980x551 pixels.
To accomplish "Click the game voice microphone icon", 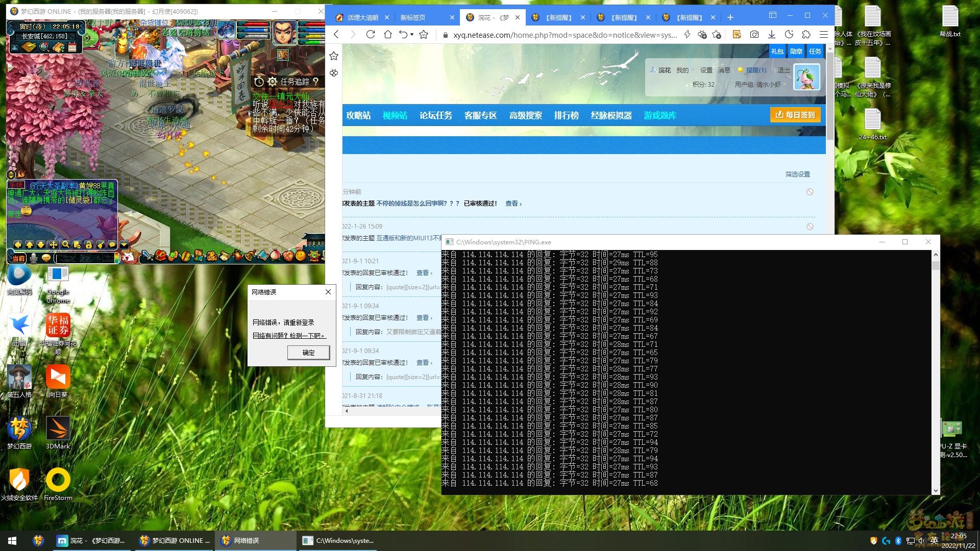I will pos(34,258).
